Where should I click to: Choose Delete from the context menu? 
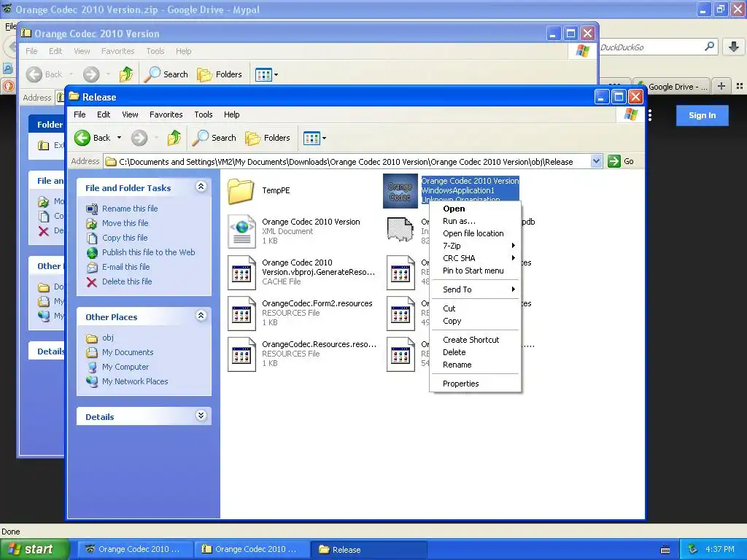(475, 352)
